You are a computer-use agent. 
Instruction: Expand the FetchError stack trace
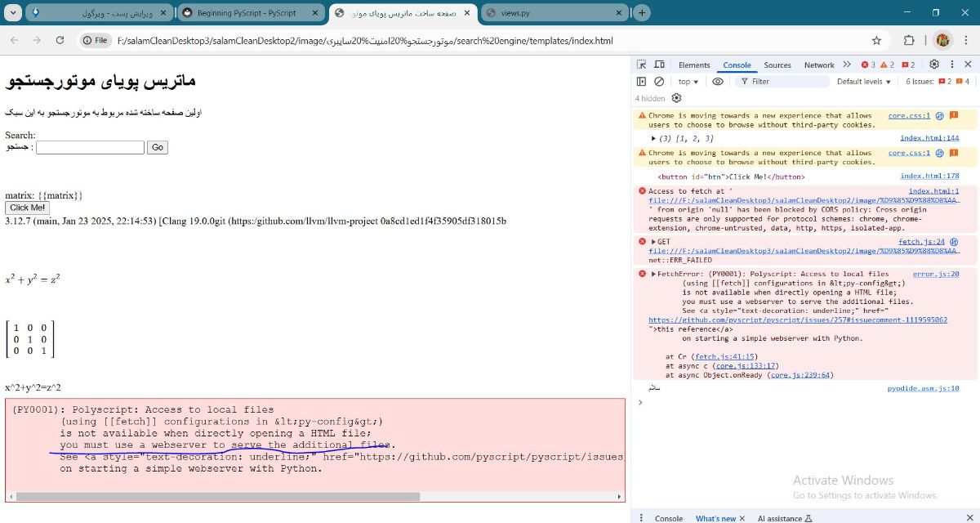[653, 275]
